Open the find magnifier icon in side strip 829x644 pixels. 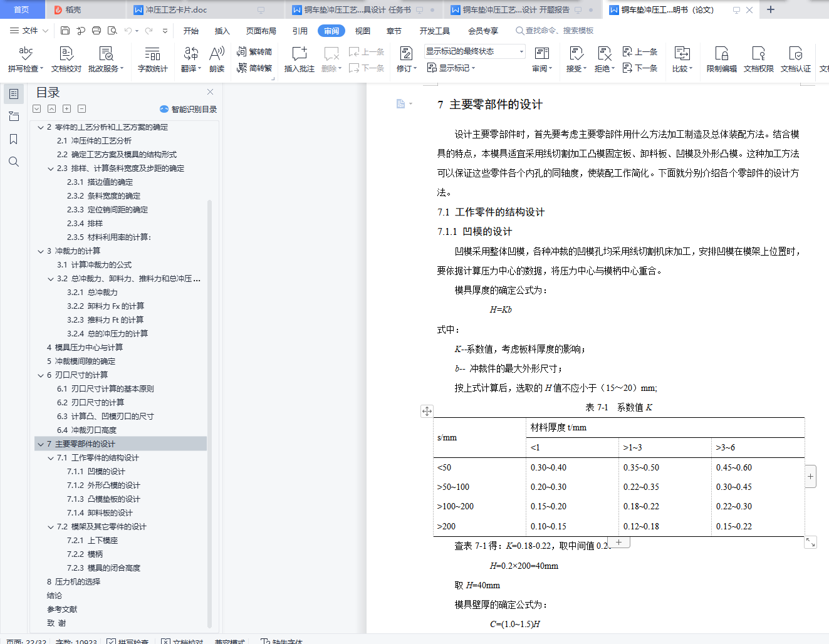tap(14, 162)
